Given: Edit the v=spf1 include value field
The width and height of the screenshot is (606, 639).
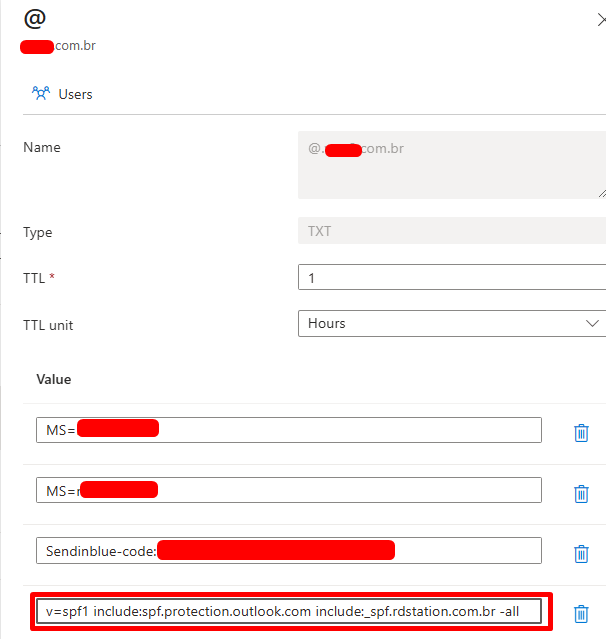Looking at the screenshot, I should point(289,611).
